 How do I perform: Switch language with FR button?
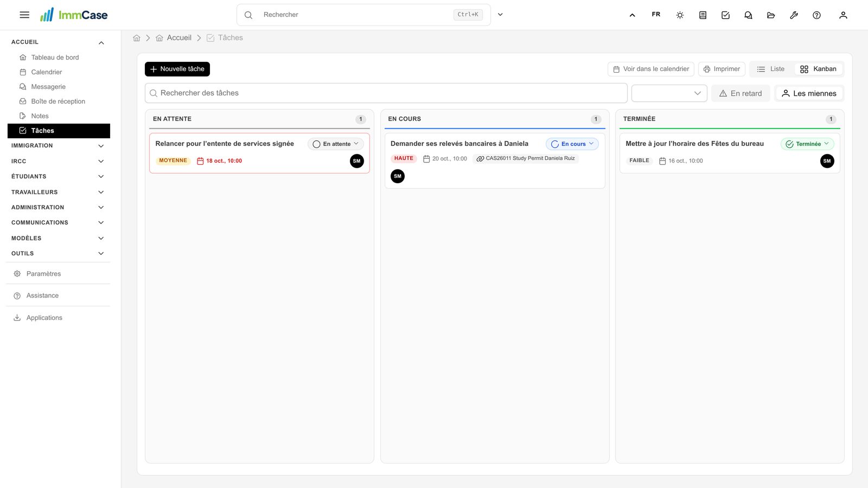coord(656,15)
